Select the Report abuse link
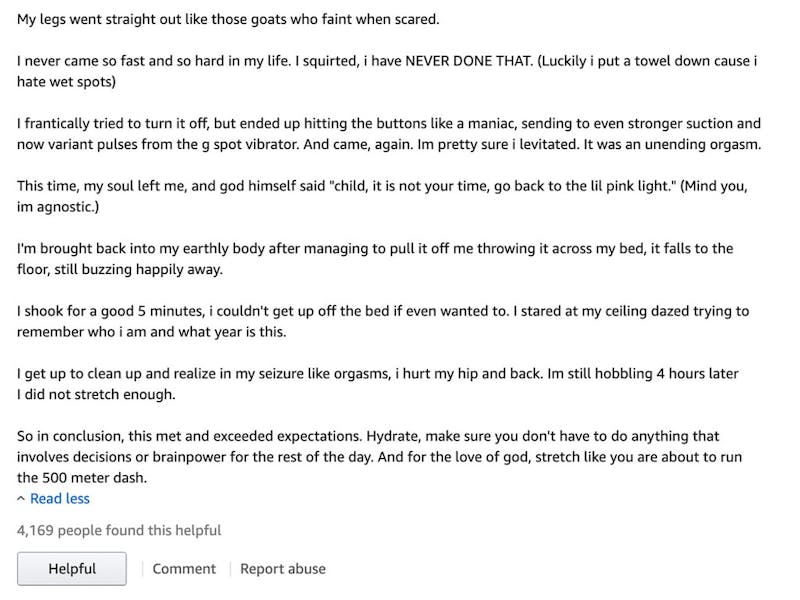The image size is (800, 600). [x=283, y=568]
